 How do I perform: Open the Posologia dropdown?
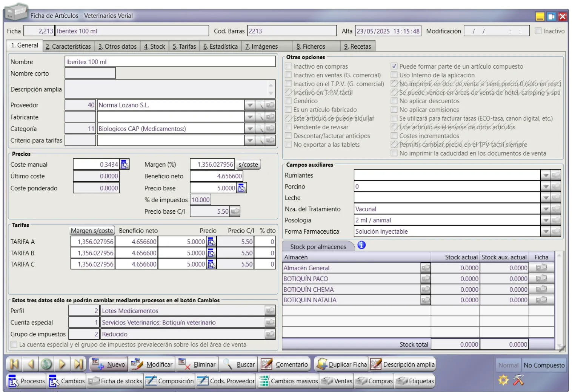545,220
